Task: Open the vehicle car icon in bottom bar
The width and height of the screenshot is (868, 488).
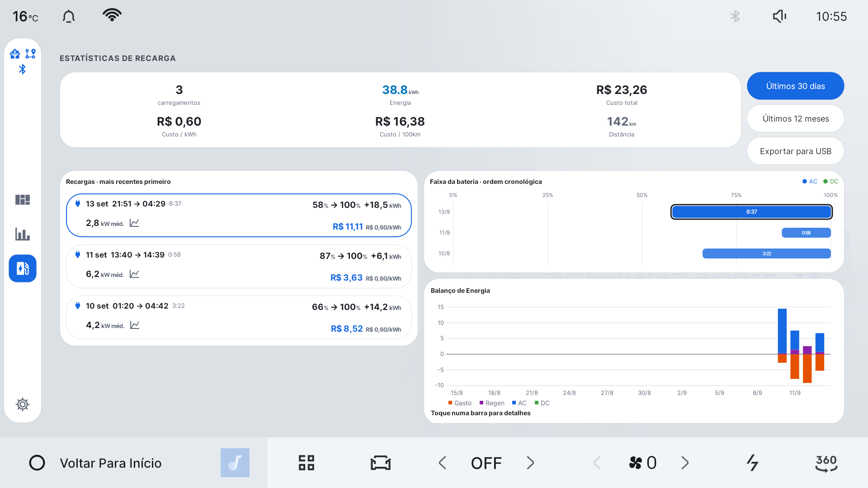Action: pos(381,463)
